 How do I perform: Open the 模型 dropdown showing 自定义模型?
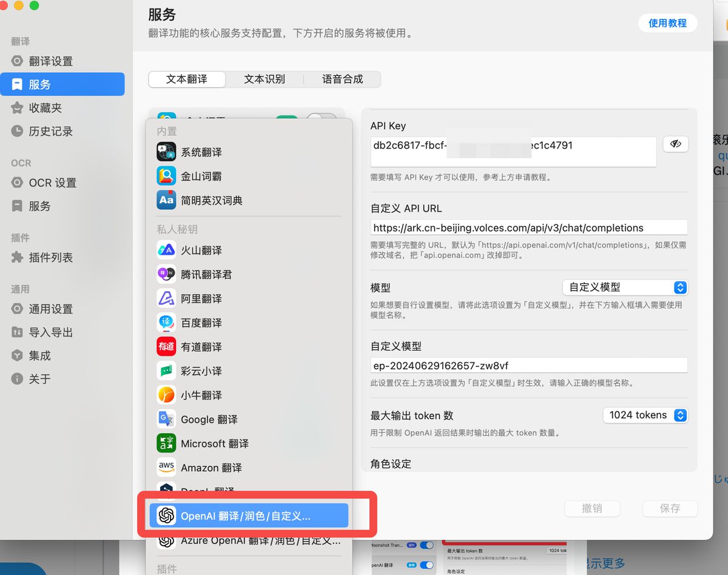[x=625, y=287]
